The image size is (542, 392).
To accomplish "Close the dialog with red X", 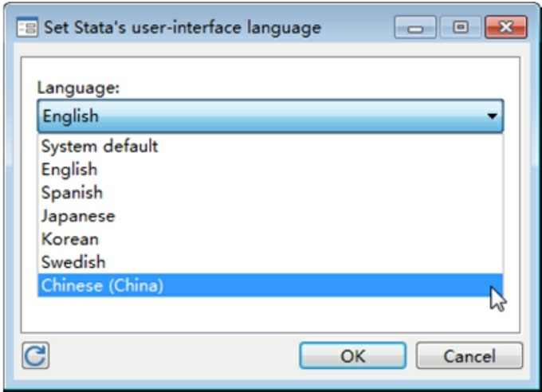I will click(x=506, y=27).
